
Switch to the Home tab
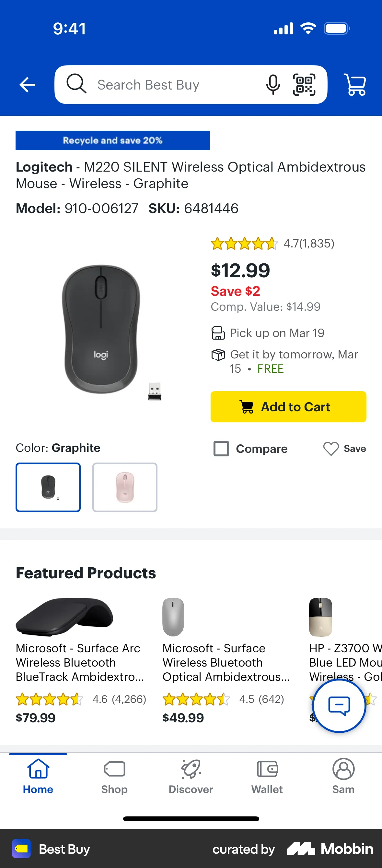38,778
